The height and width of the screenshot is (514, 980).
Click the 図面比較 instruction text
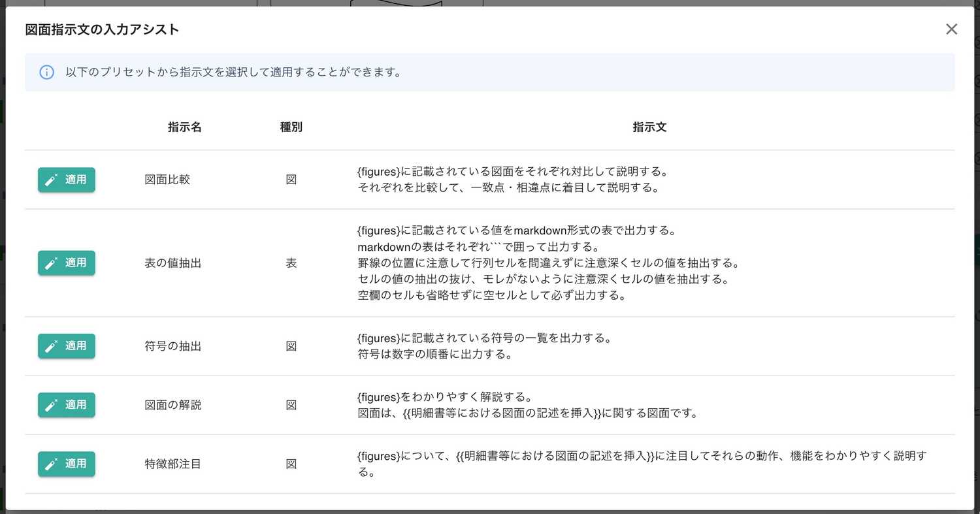pos(513,180)
